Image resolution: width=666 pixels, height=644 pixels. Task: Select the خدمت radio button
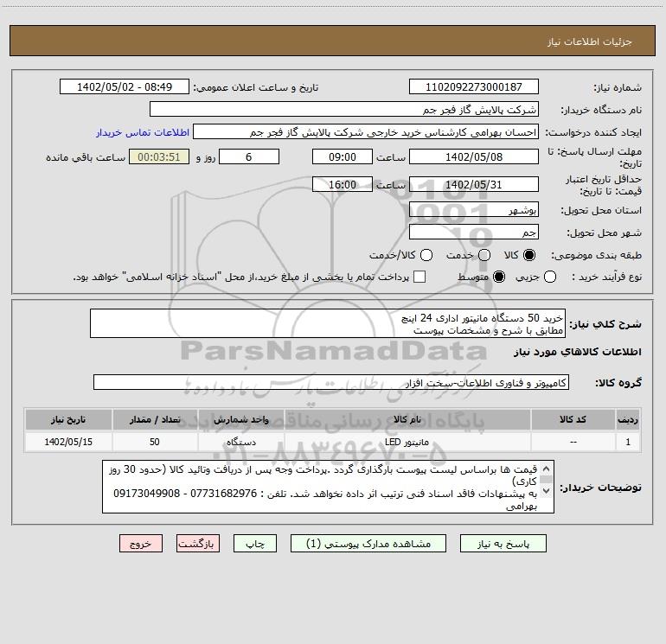point(484,255)
